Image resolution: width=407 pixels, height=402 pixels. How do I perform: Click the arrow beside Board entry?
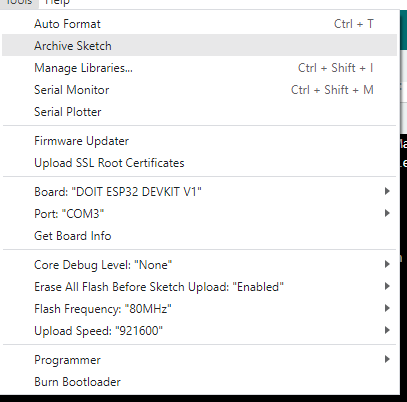[387, 191]
